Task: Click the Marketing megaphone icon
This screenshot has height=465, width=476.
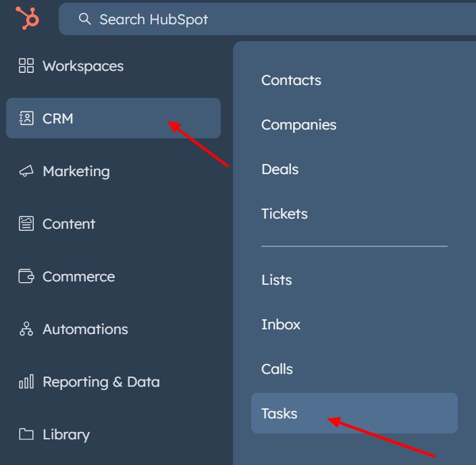Action: click(x=26, y=171)
